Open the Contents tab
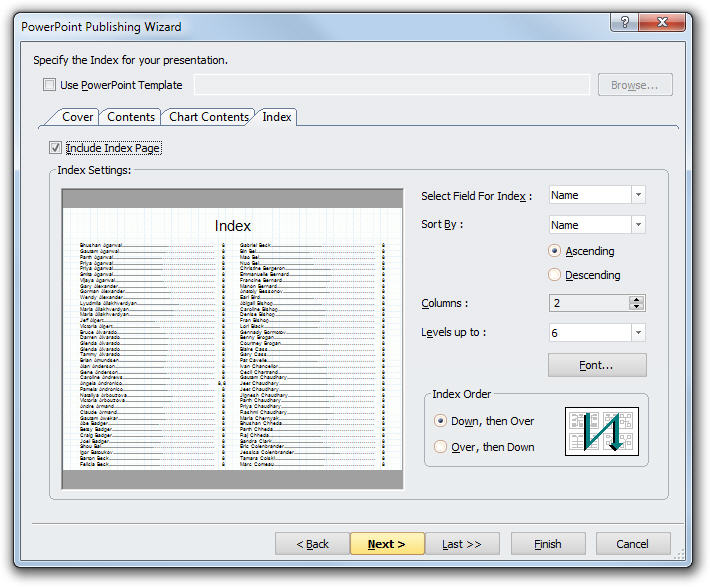 pos(131,117)
